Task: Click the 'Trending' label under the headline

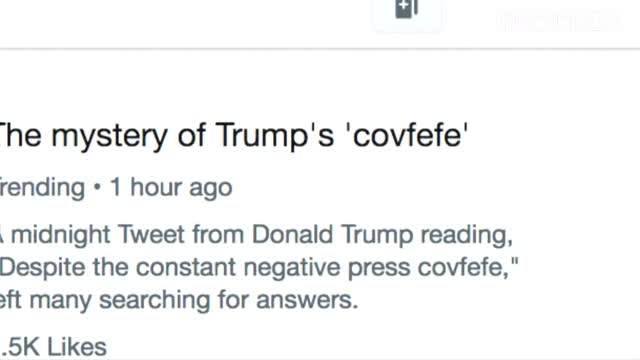Action: coord(42,188)
